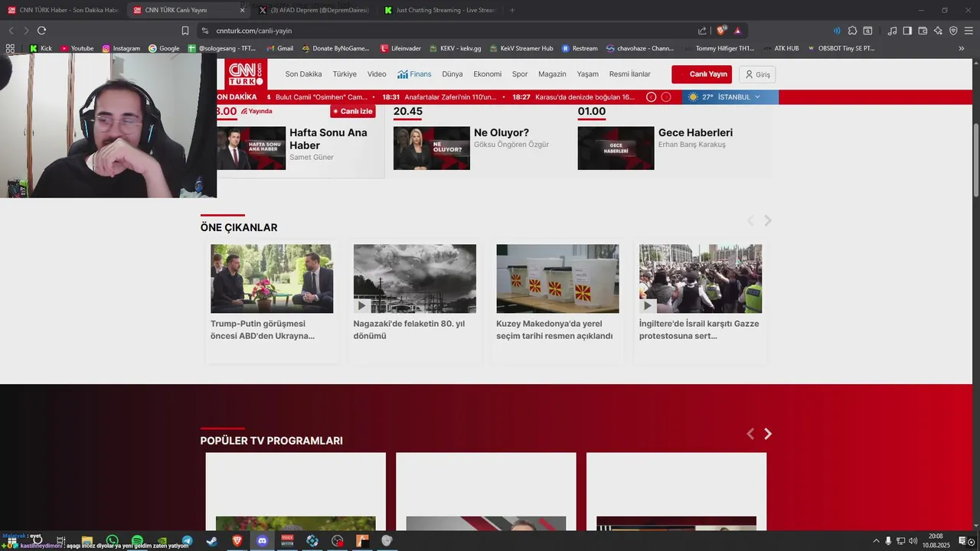The height and width of the screenshot is (551, 980).
Task: Open the Kuzey Makedonya seçim article thumbnail
Action: [x=557, y=279]
